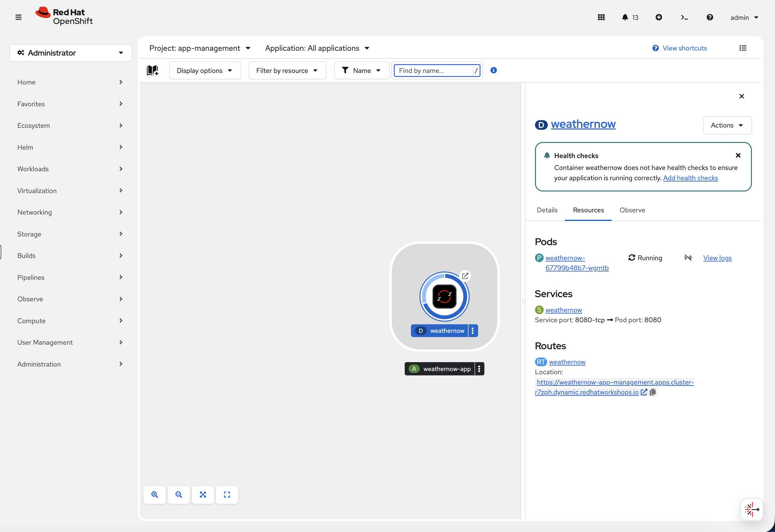
Task: Click the quick add import icon
Action: coord(659,17)
